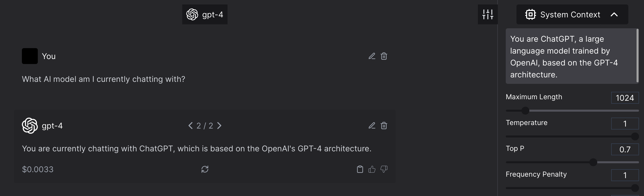Delete the gpt-4 response with trash icon
The image size is (644, 196).
click(x=384, y=126)
